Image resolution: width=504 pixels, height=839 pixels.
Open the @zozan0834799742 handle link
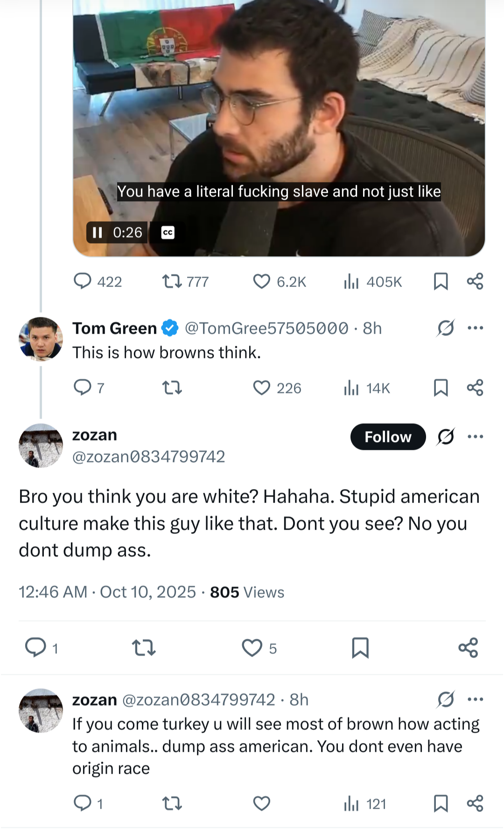[148, 456]
